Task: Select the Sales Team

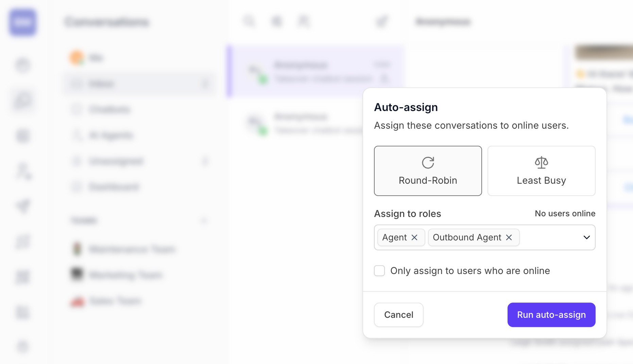Action: point(115,301)
